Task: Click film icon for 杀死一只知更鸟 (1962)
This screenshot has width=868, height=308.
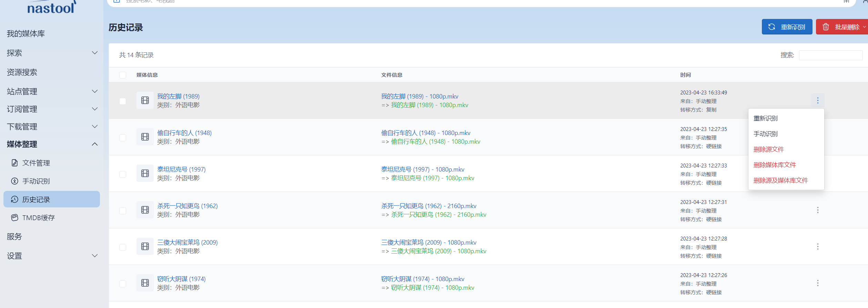Action: coord(145,210)
